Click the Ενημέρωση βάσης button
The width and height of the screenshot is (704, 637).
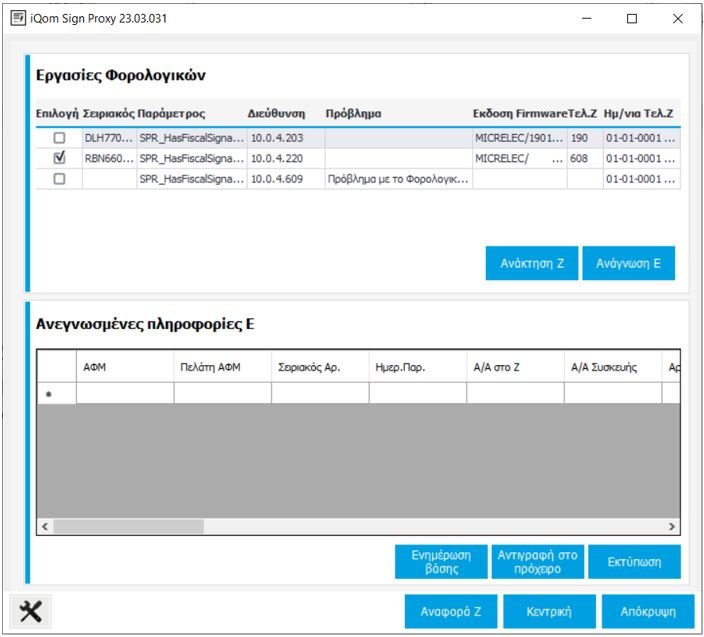point(441,562)
